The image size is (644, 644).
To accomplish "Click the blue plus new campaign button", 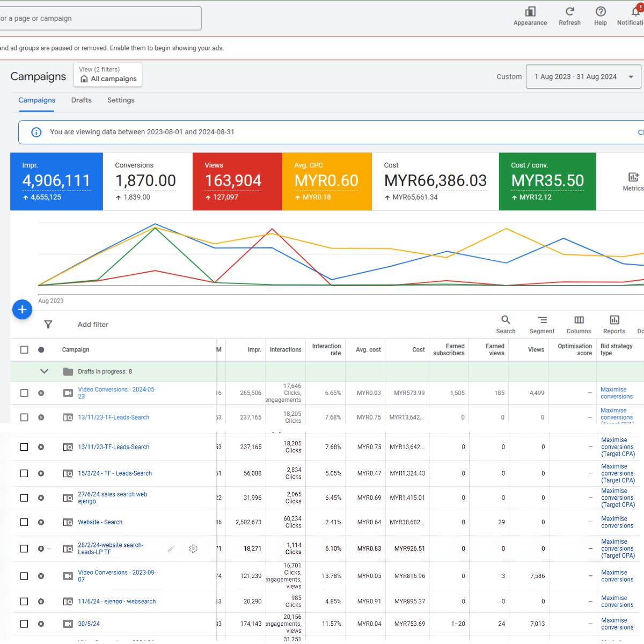I will point(22,310).
